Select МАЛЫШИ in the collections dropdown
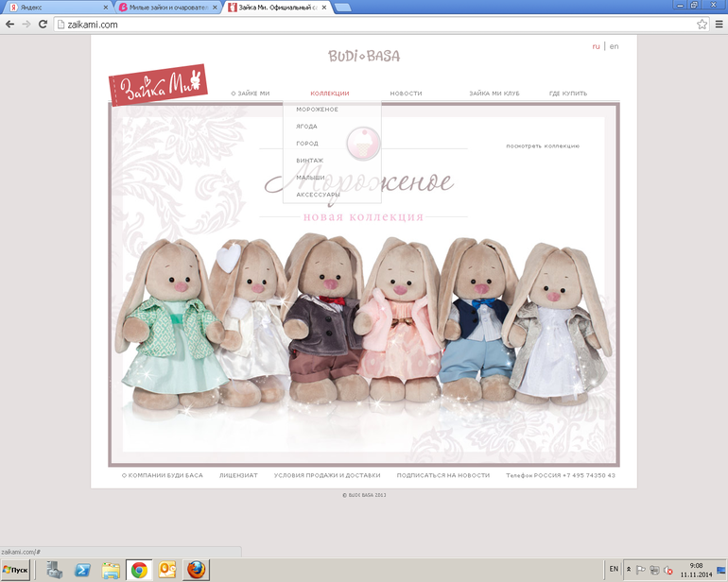The image size is (728, 582). [x=311, y=178]
